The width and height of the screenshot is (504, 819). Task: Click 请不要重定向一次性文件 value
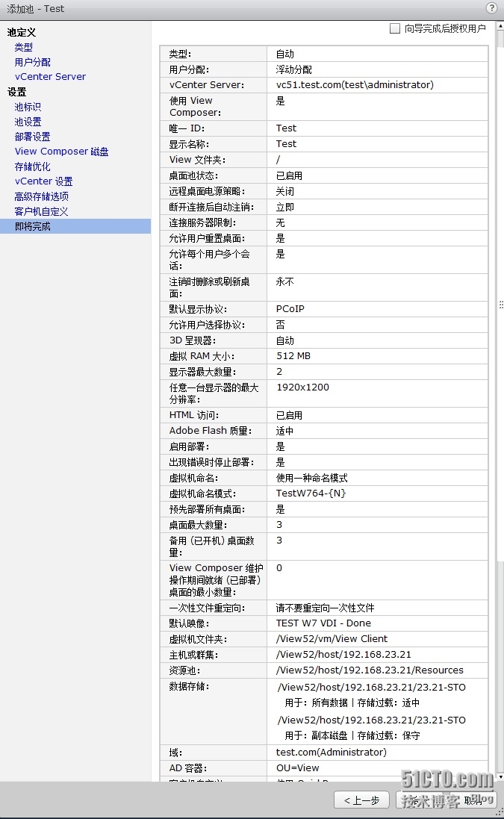coord(325,608)
